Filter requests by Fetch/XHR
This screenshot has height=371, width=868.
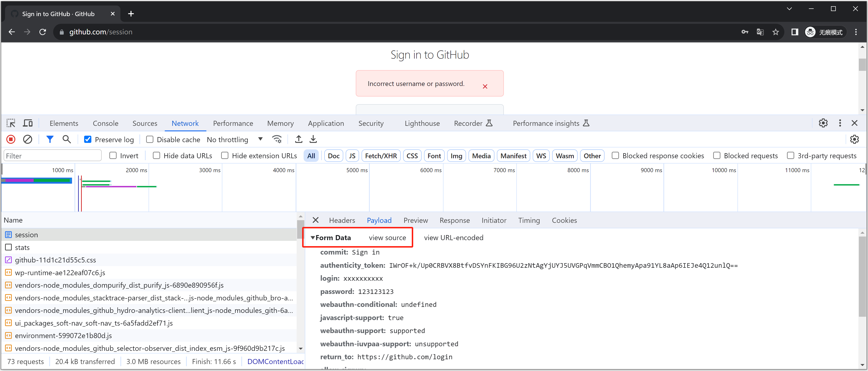tap(381, 156)
